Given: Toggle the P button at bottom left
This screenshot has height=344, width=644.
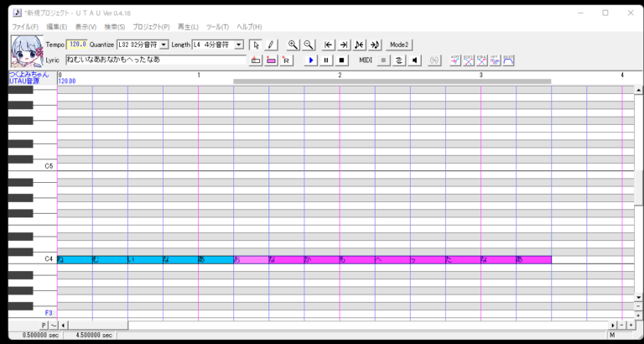Looking at the screenshot, I should point(44,325).
